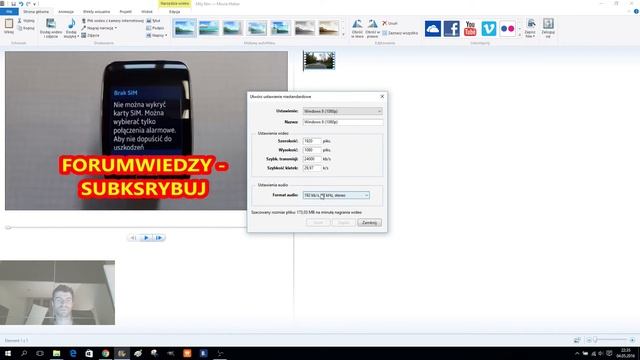Viewport: 640px width, 360px height.
Task: Select the first AutoMovie theme thumbnail
Action: click(184, 28)
